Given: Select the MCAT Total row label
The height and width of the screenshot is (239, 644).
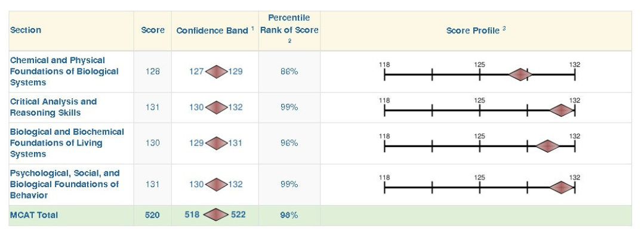Looking at the screenshot, I should [x=34, y=215].
